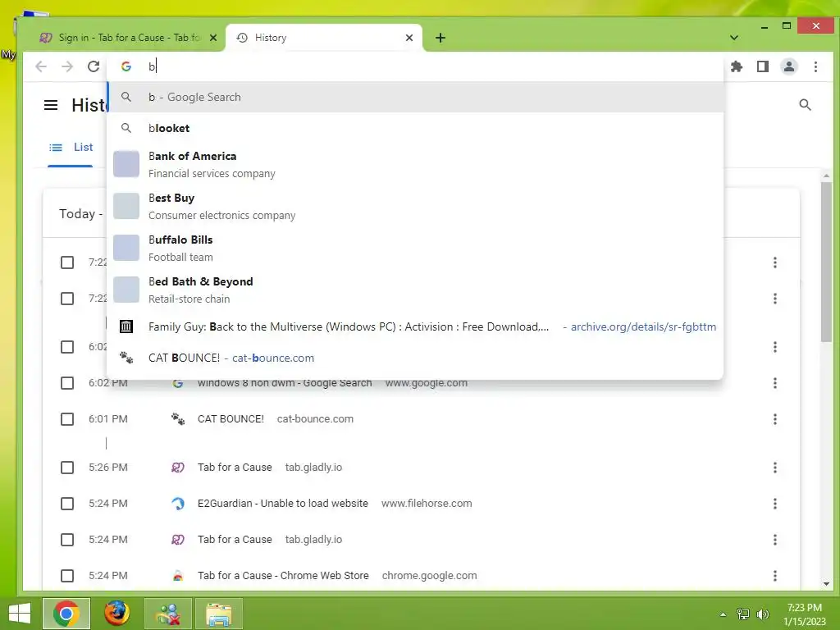Choose the 'b - Google Search' suggestion
Image resolution: width=840 pixels, height=630 pixels.
pos(415,97)
